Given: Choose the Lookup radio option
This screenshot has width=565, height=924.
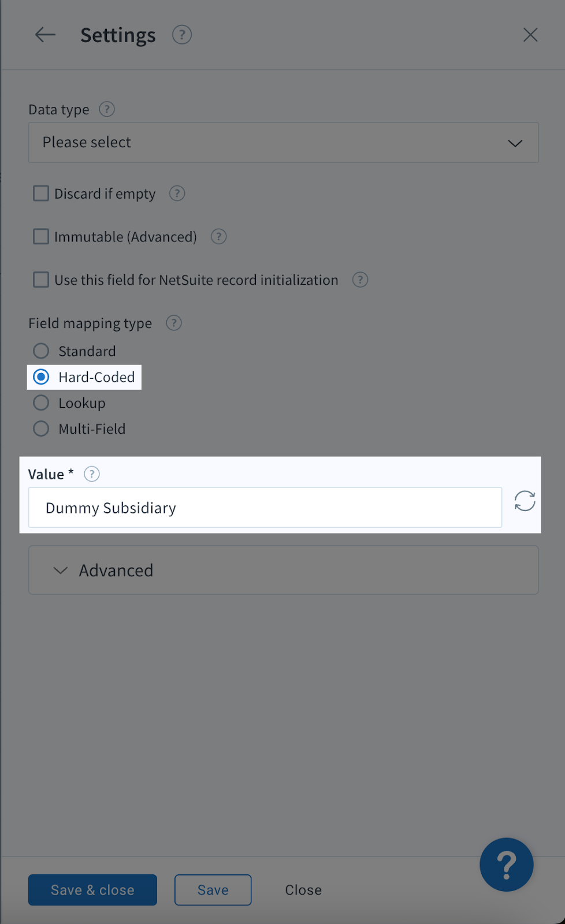Looking at the screenshot, I should 41,403.
